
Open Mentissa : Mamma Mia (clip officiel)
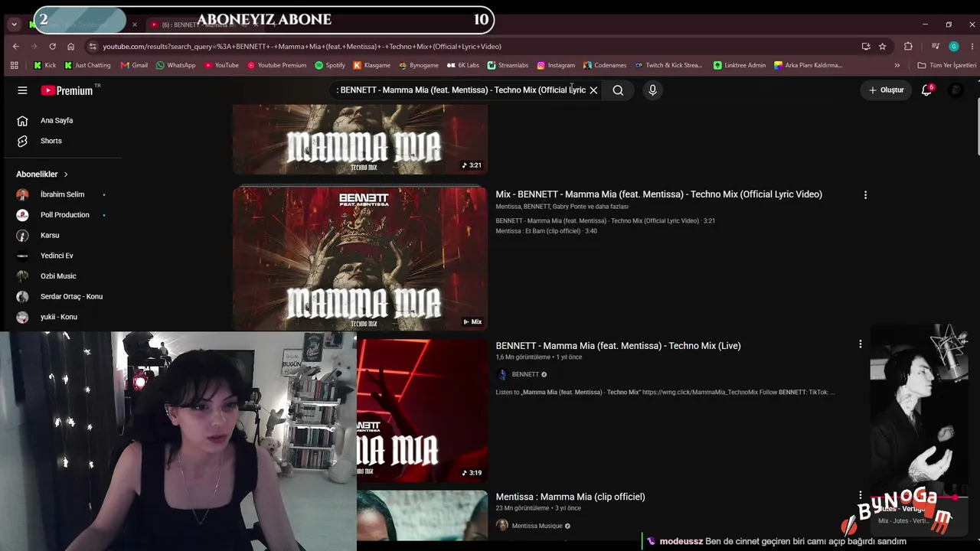(x=570, y=497)
